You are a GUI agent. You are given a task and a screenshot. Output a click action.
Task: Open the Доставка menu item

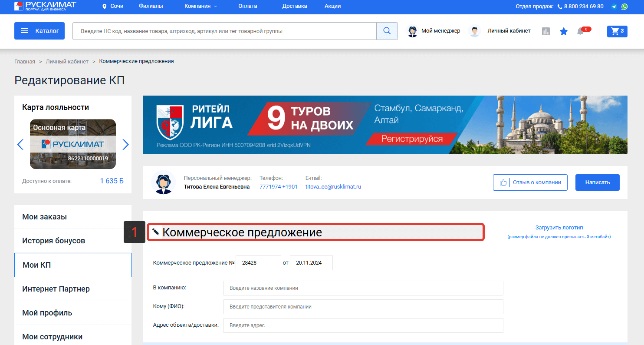[x=295, y=6]
